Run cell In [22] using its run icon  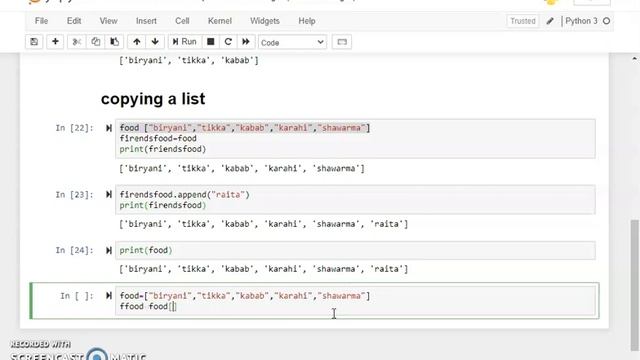click(x=109, y=128)
